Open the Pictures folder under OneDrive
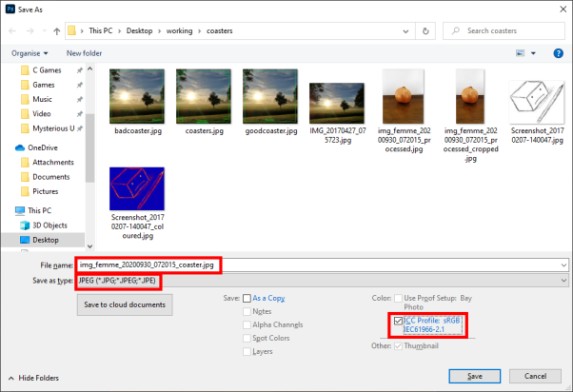573x392 pixels. (45, 191)
